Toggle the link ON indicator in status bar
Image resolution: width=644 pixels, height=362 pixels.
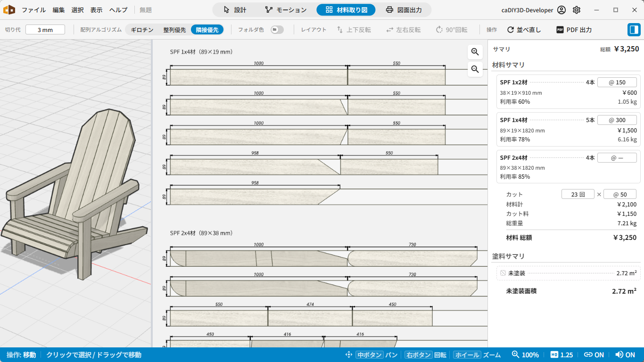pos(594,355)
